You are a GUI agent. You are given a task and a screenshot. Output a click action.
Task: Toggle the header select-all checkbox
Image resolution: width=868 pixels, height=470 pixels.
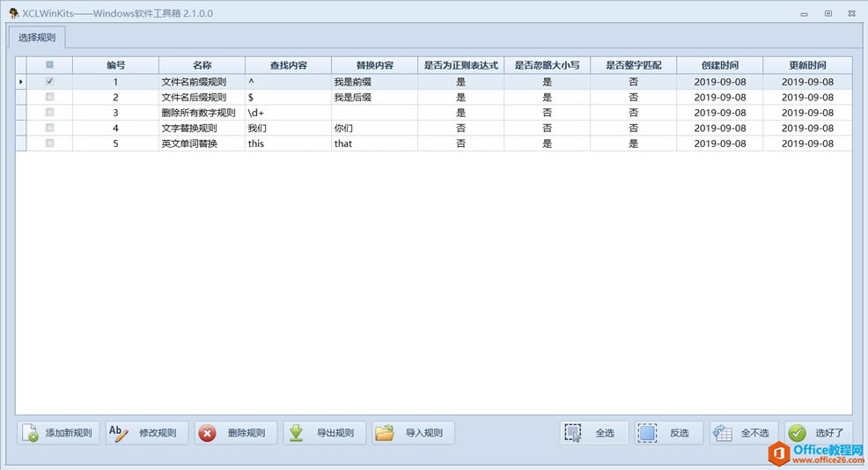point(50,65)
